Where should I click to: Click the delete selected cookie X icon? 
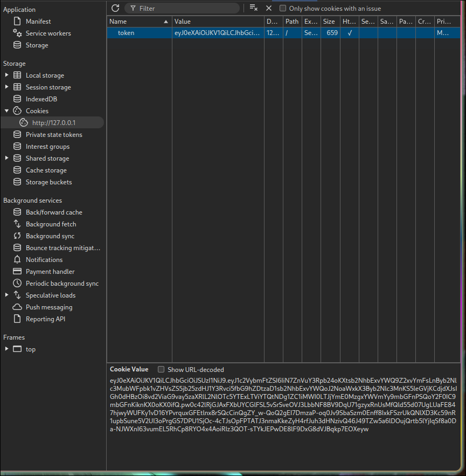(x=269, y=8)
